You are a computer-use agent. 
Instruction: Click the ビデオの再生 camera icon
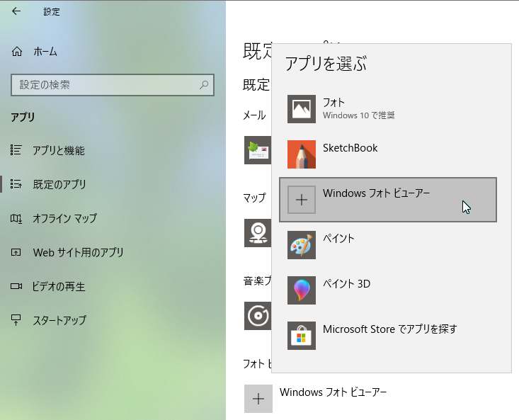click(x=16, y=286)
